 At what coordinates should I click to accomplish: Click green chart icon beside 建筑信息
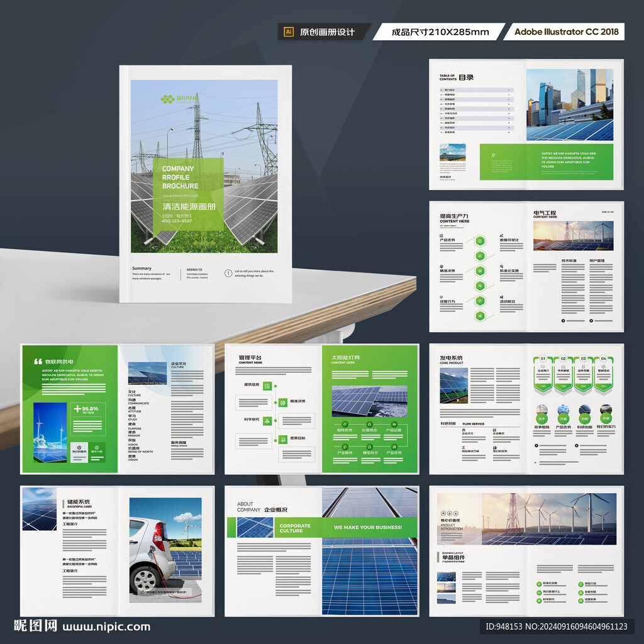click(267, 386)
